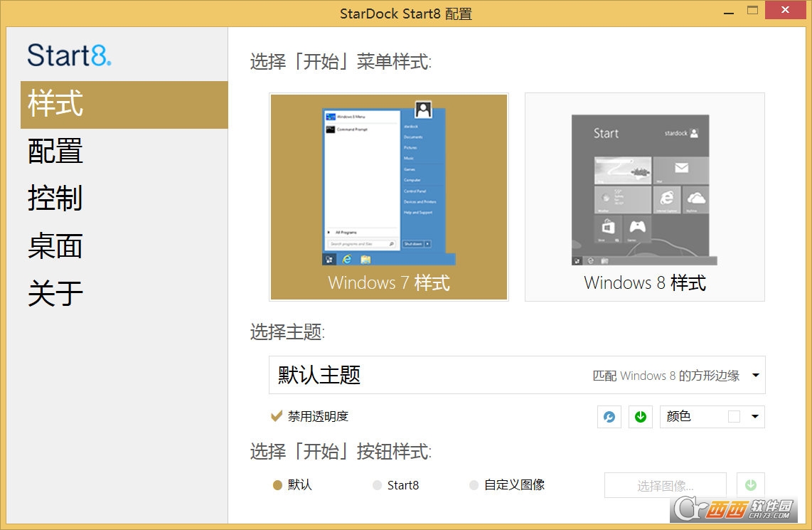Click the green arrow icon beside 选择图像
The width and height of the screenshot is (812, 530).
coord(750,485)
